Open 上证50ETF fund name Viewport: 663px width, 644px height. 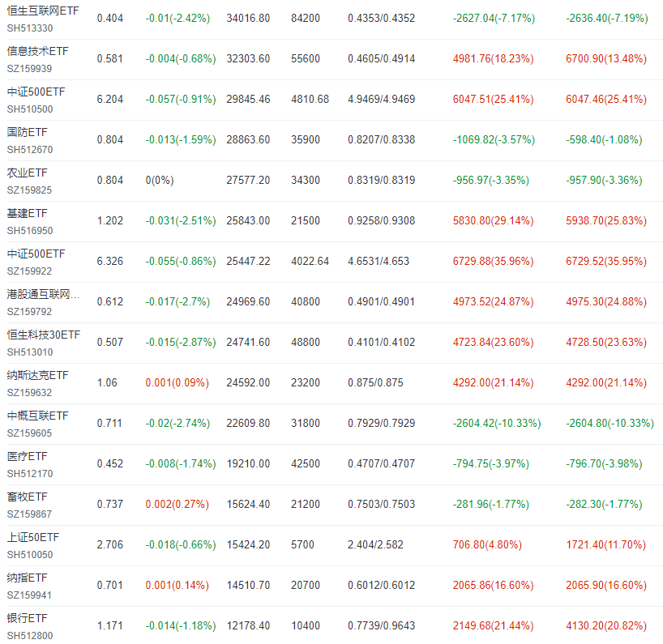click(33, 539)
